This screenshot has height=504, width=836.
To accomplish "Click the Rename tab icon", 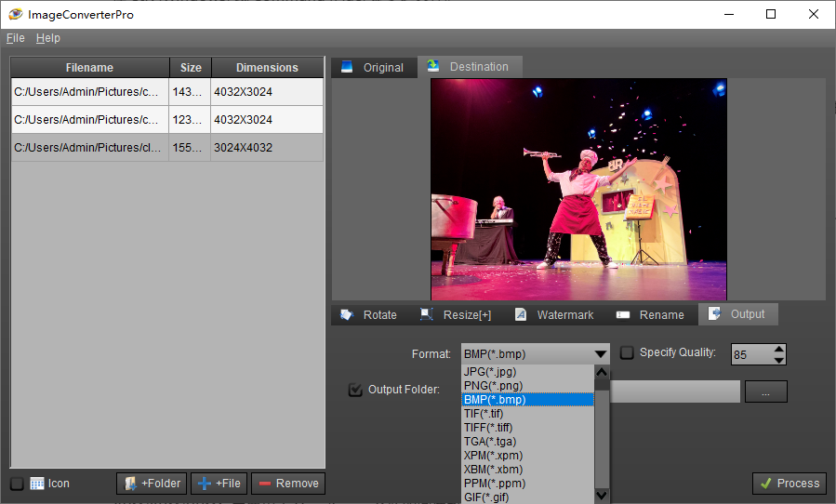I will 623,315.
